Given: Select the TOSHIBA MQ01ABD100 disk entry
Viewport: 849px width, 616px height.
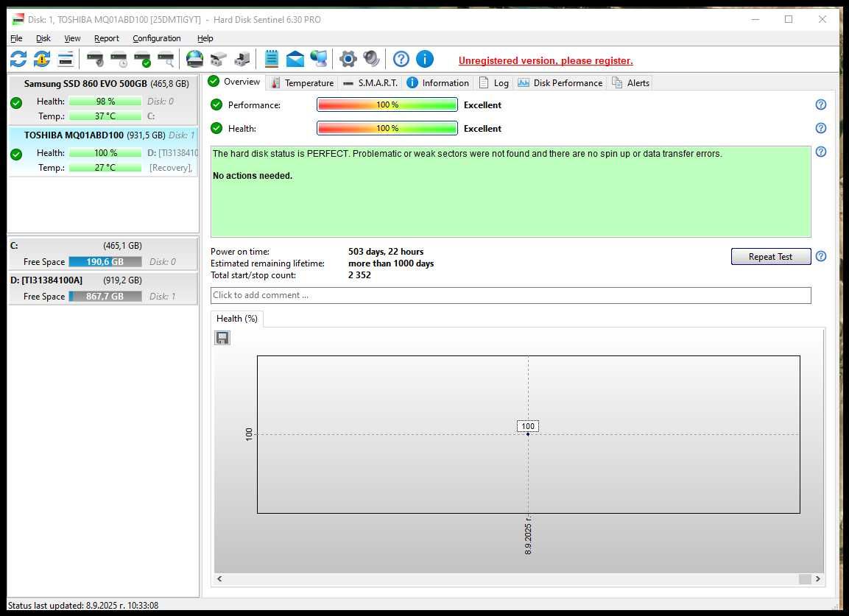Looking at the screenshot, I should [103, 152].
